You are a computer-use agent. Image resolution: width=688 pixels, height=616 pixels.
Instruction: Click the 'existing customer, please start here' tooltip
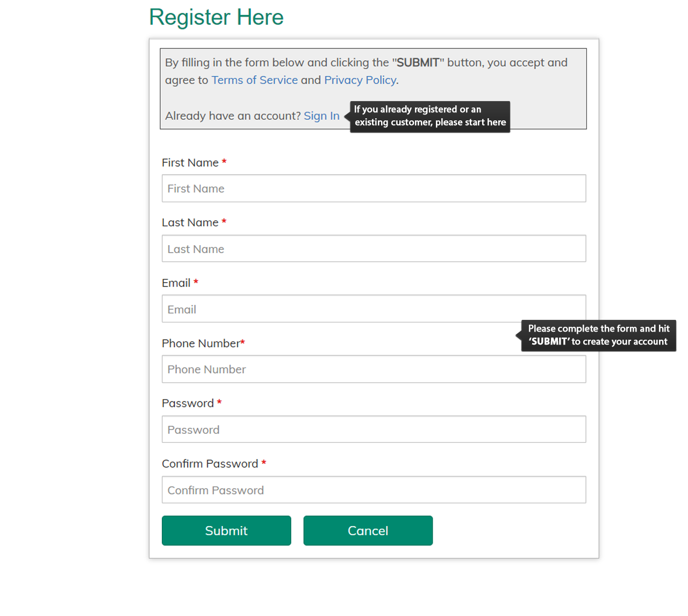point(430,117)
